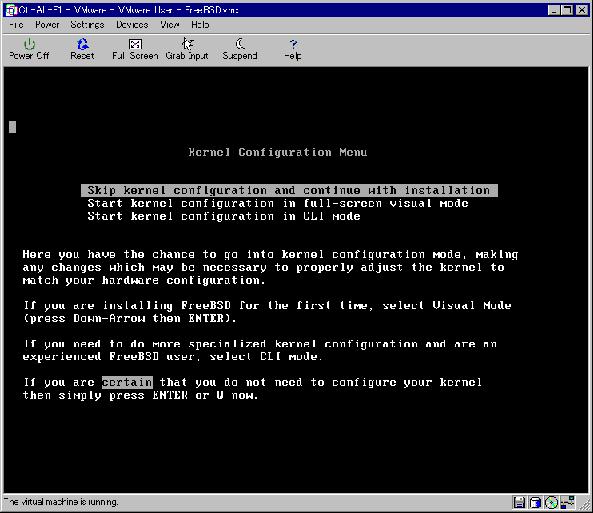Open the Settings menu
593x513 pixels.
tap(87, 25)
